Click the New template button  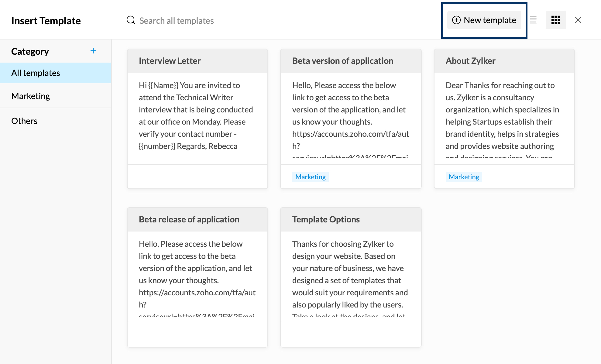[x=484, y=20]
